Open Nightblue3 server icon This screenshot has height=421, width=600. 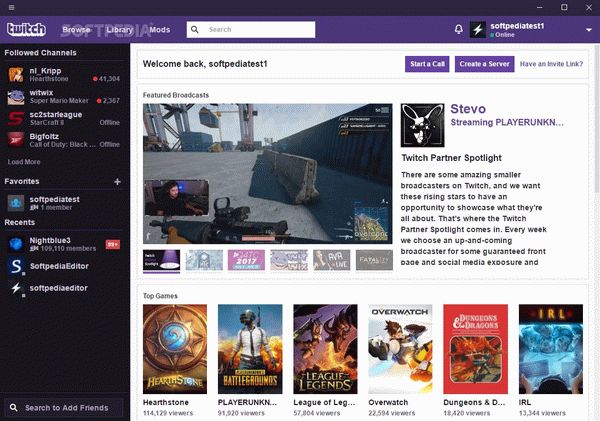click(16, 244)
